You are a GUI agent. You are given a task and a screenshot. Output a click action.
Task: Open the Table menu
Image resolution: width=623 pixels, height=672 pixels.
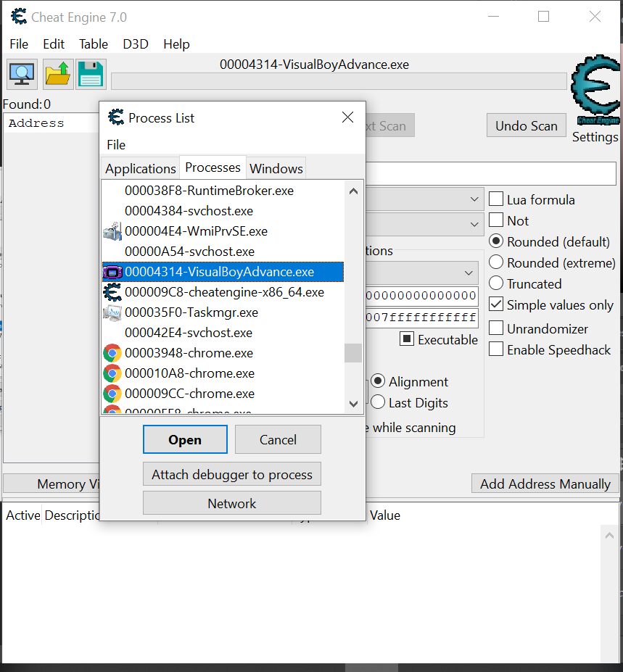coord(94,44)
